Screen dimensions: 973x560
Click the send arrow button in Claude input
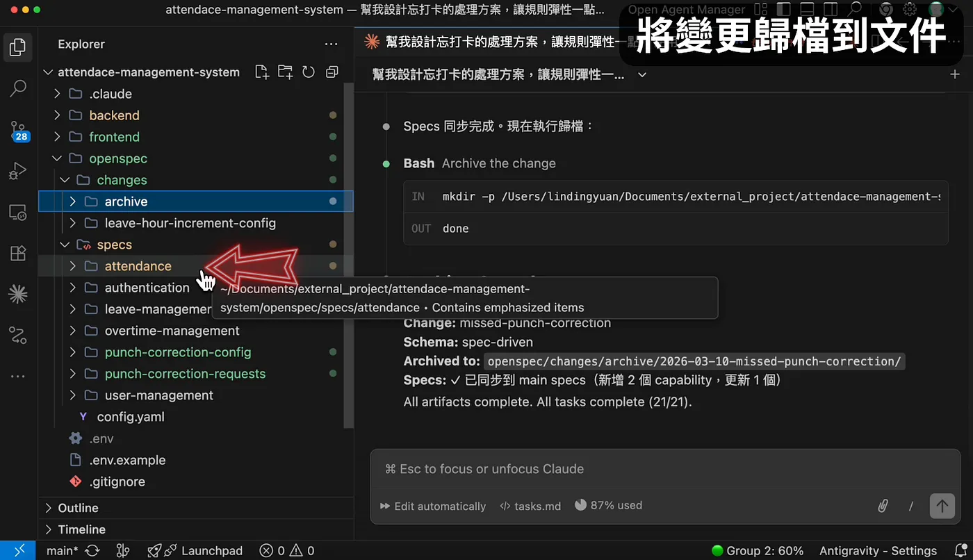tap(942, 506)
